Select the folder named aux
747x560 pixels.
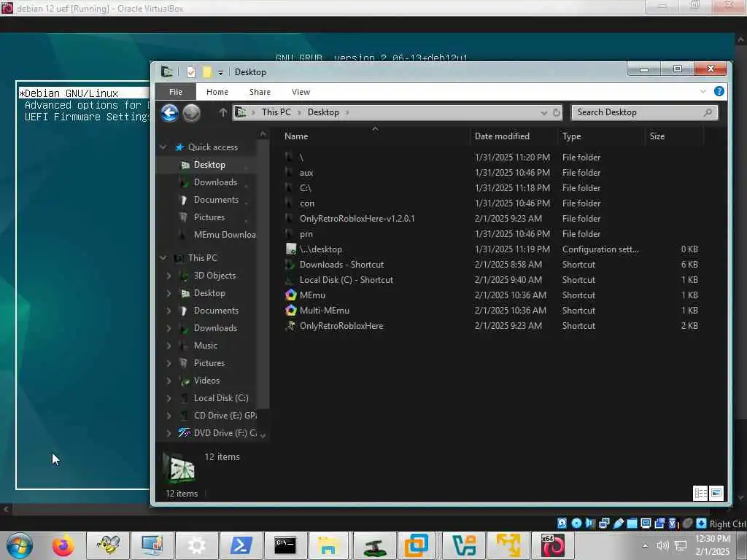tap(306, 172)
